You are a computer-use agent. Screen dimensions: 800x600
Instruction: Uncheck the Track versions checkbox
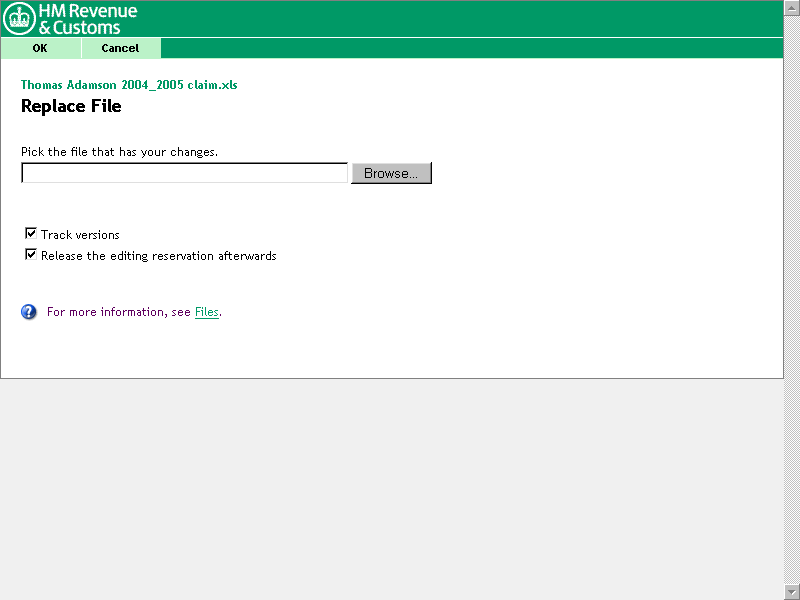pos(31,234)
